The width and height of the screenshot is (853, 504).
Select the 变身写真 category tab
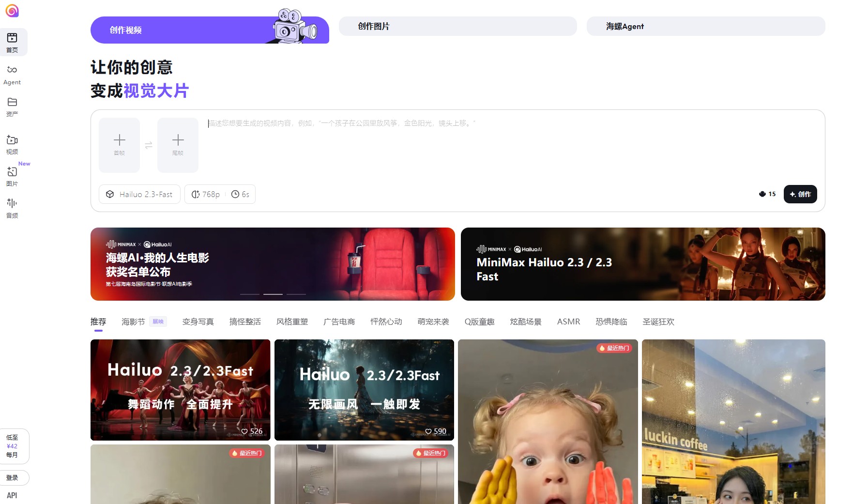pyautogui.click(x=198, y=321)
